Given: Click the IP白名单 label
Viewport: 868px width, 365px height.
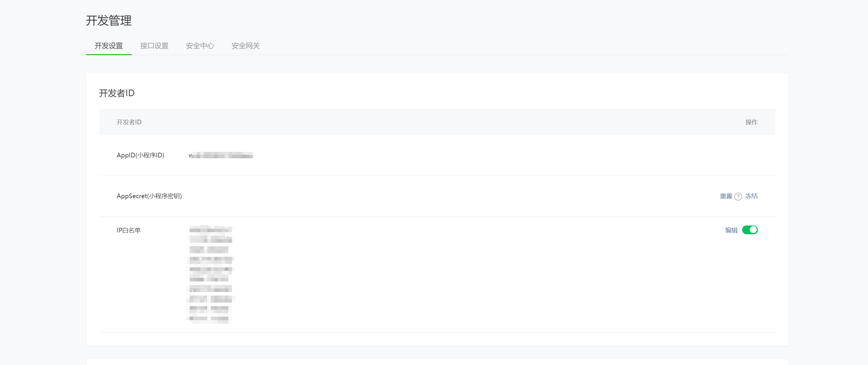Looking at the screenshot, I should point(129,230).
